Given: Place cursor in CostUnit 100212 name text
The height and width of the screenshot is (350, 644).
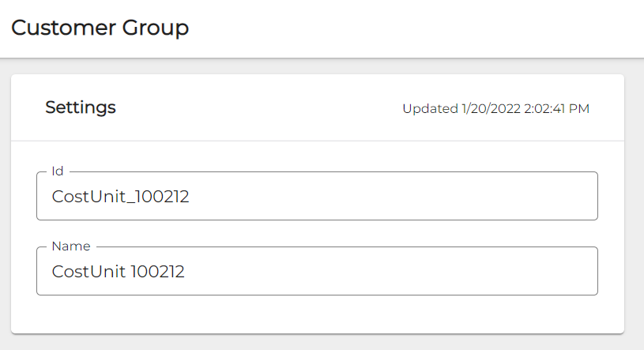Looking at the screenshot, I should (x=118, y=272).
